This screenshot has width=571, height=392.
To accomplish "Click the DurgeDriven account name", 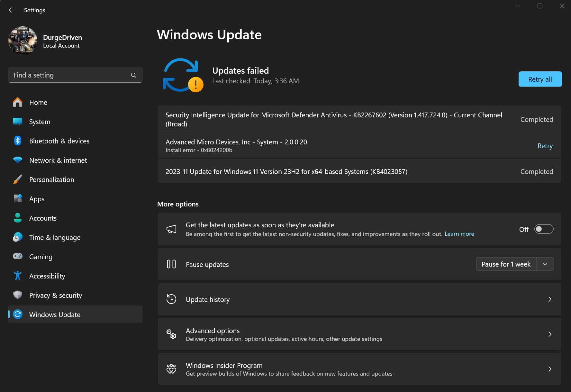I will tap(62, 37).
